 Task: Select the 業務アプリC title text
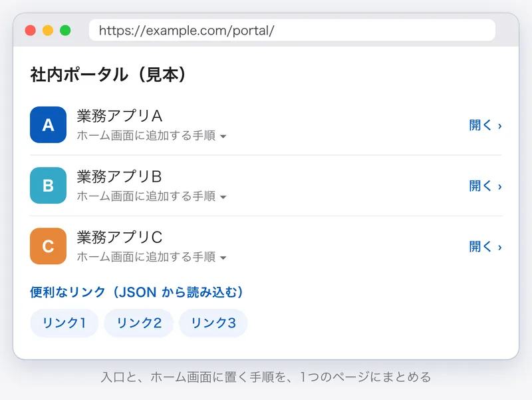pyautogui.click(x=120, y=237)
